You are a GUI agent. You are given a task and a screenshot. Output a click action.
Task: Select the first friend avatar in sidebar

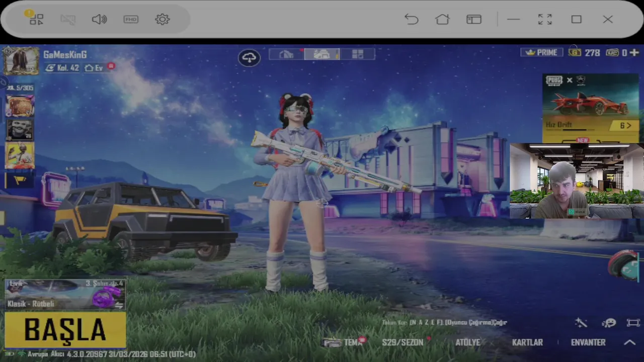[20, 106]
